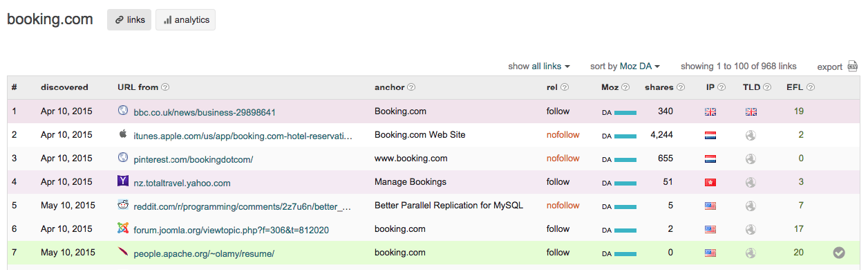Image resolution: width=868 pixels, height=270 pixels.
Task: Click the help icon beside anchor header
Action: (411, 87)
